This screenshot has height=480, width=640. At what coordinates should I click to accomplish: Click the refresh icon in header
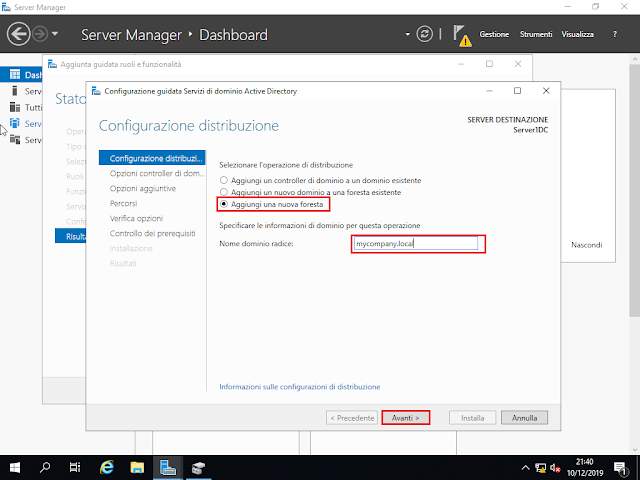[x=424, y=34]
